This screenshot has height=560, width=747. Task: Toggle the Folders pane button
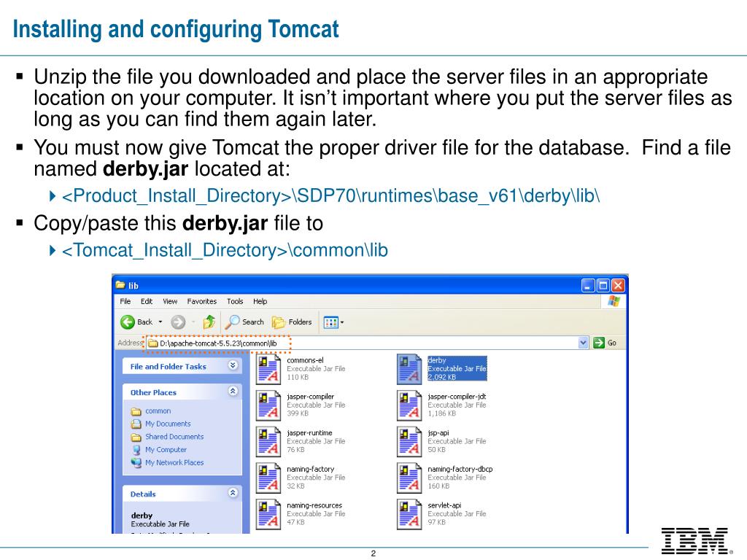pos(292,322)
